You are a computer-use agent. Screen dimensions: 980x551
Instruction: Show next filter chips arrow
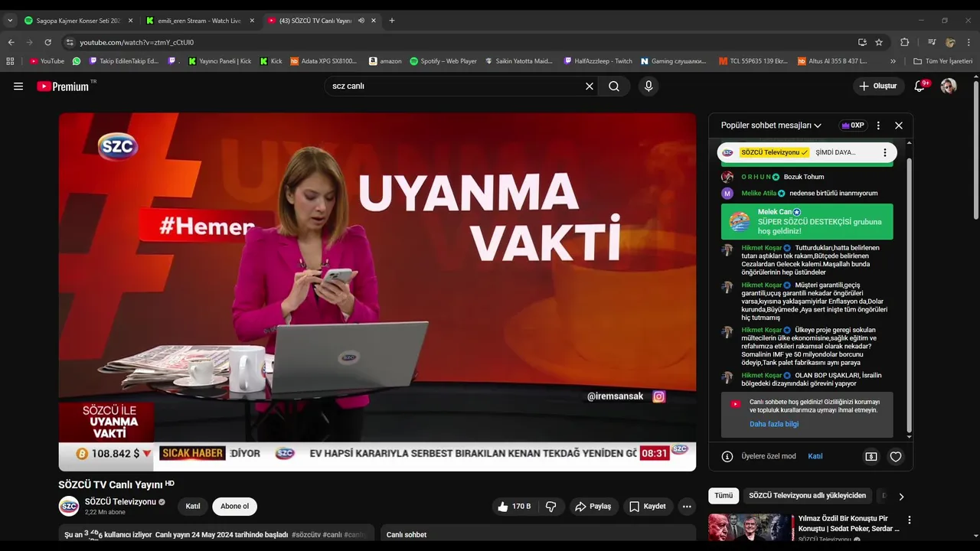(901, 497)
